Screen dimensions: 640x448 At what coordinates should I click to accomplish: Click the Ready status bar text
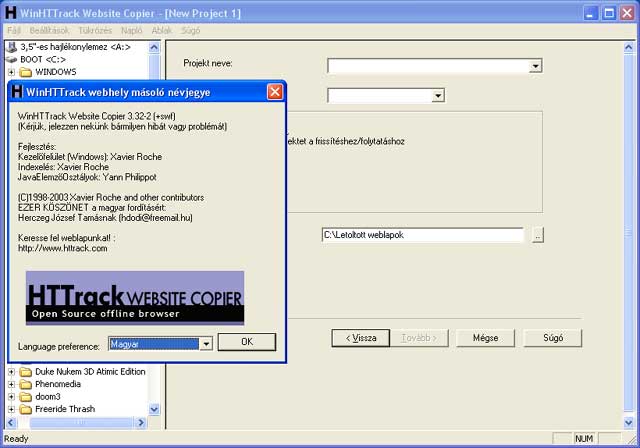pos(16,439)
